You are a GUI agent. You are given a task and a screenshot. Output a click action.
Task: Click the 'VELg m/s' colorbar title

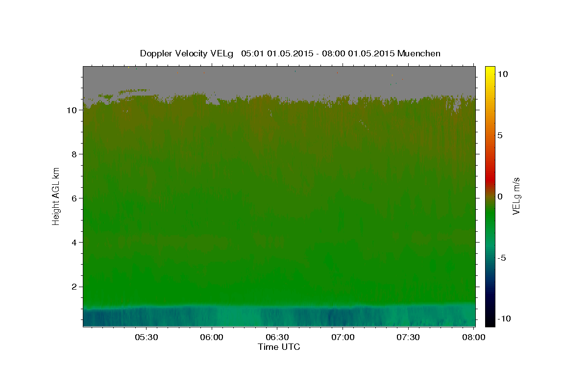[516, 196]
